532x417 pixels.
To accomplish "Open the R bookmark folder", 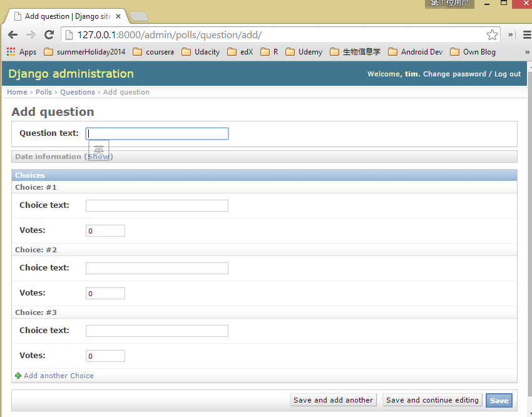I will pyautogui.click(x=269, y=52).
